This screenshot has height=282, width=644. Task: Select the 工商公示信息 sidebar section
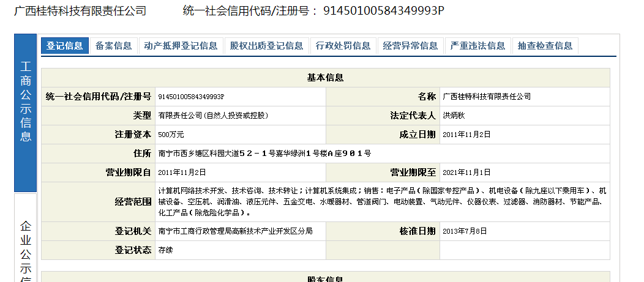click(x=26, y=101)
